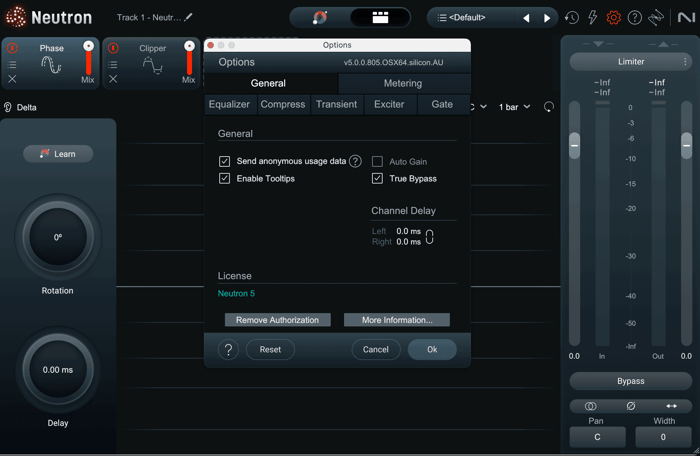Open the Gate options sub-tab
The height and width of the screenshot is (456, 700).
point(442,105)
